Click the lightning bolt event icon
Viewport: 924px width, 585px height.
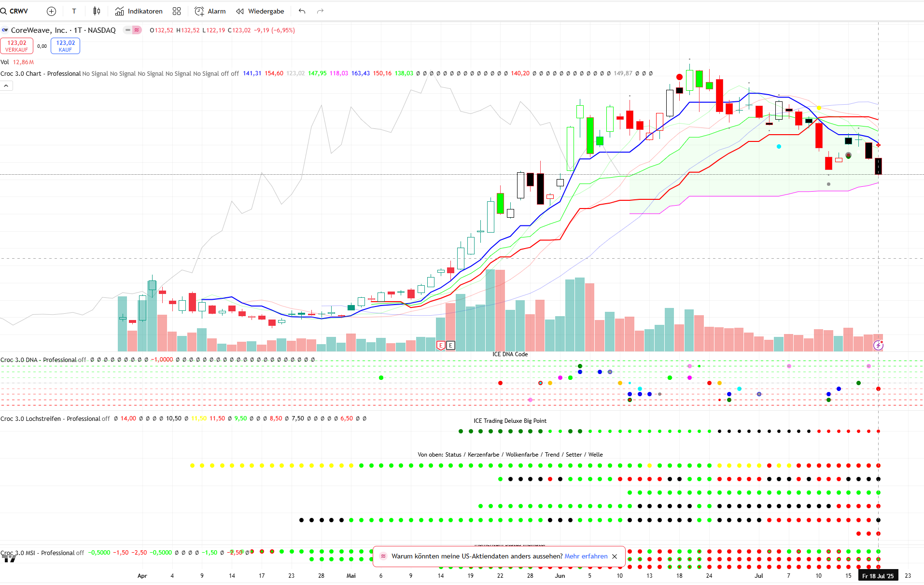878,345
